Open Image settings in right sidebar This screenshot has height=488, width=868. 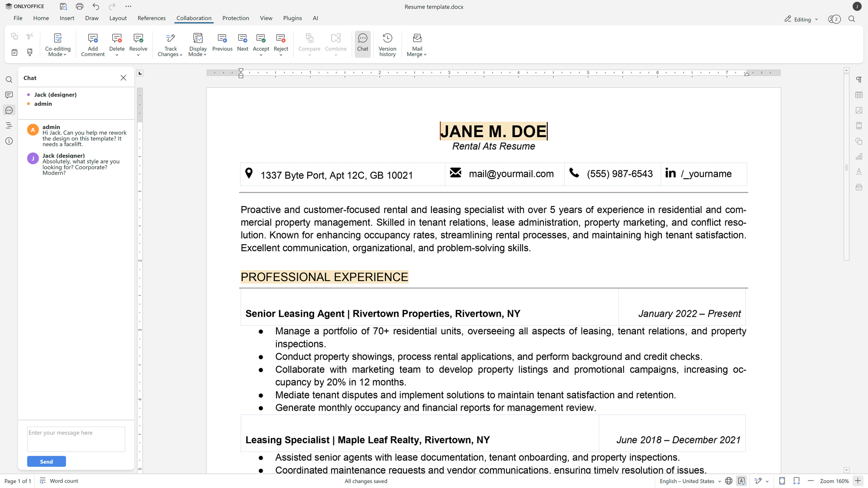[859, 110]
